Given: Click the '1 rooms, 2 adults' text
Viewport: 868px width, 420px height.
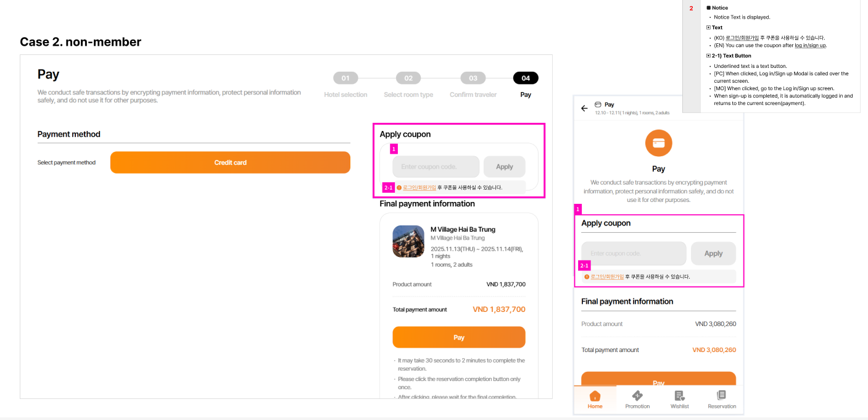Looking at the screenshot, I should 452,264.
